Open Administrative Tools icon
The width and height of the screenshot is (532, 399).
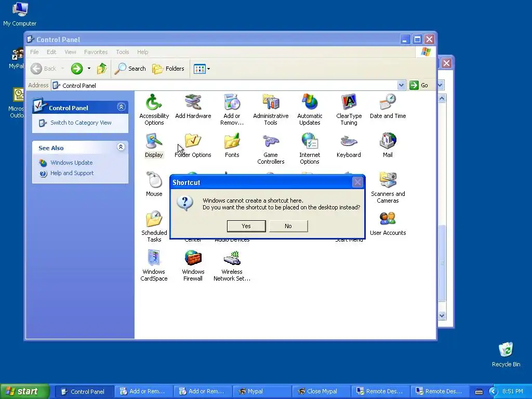pos(271,109)
